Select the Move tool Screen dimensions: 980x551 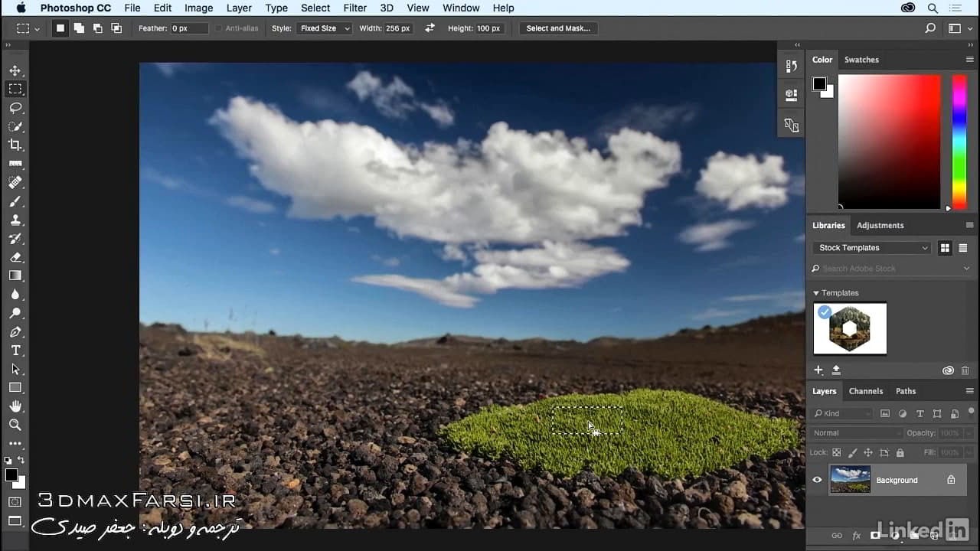tap(15, 70)
